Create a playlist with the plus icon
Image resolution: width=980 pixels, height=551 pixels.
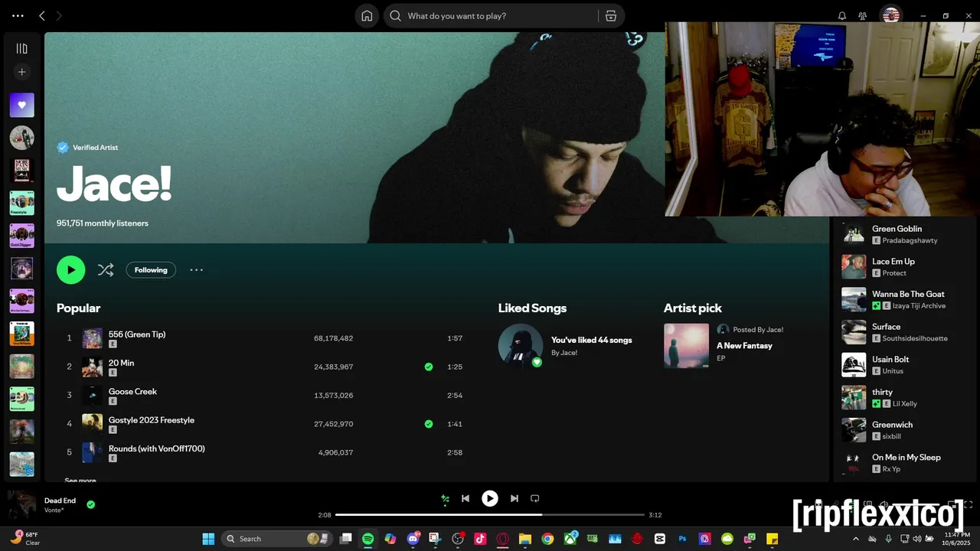[21, 72]
